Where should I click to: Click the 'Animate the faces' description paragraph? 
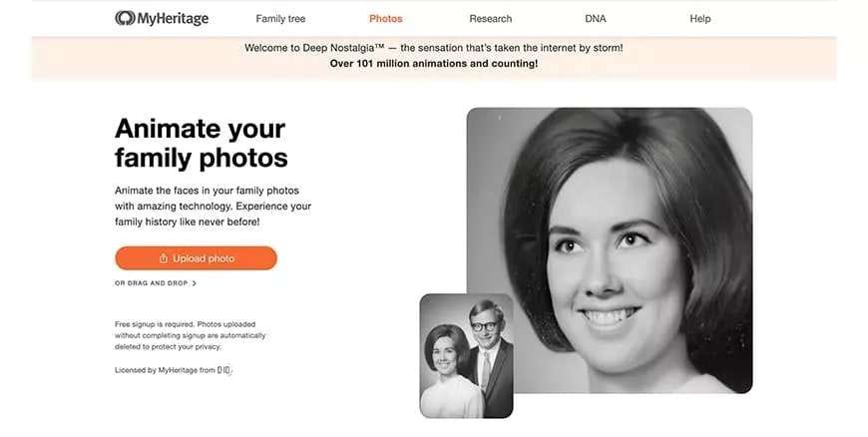pos(214,207)
